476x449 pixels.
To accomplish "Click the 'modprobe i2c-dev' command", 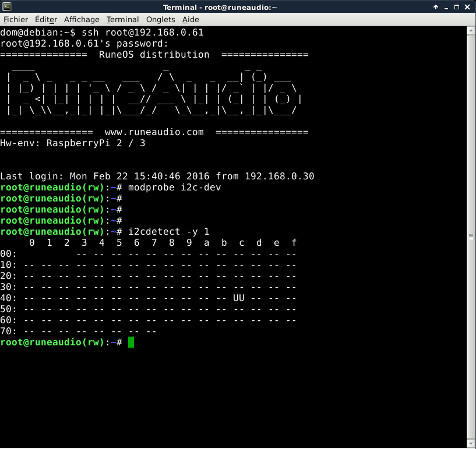I will [174, 188].
